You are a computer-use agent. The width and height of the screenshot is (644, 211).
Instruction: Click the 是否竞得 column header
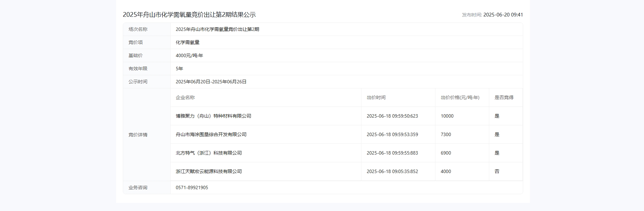point(504,97)
